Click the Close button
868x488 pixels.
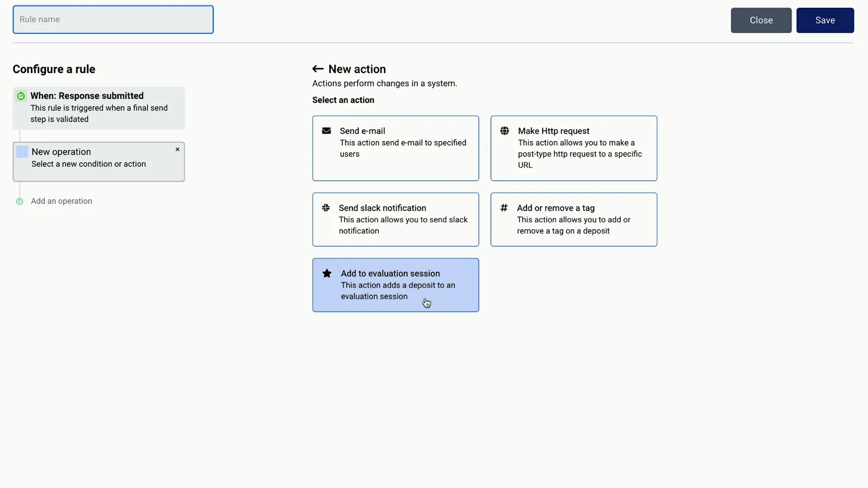[761, 20]
